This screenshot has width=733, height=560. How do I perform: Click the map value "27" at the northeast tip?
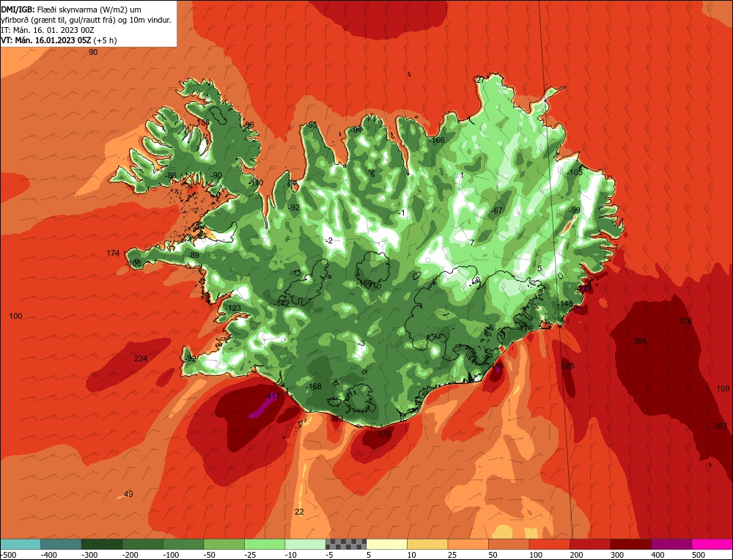pos(481,80)
